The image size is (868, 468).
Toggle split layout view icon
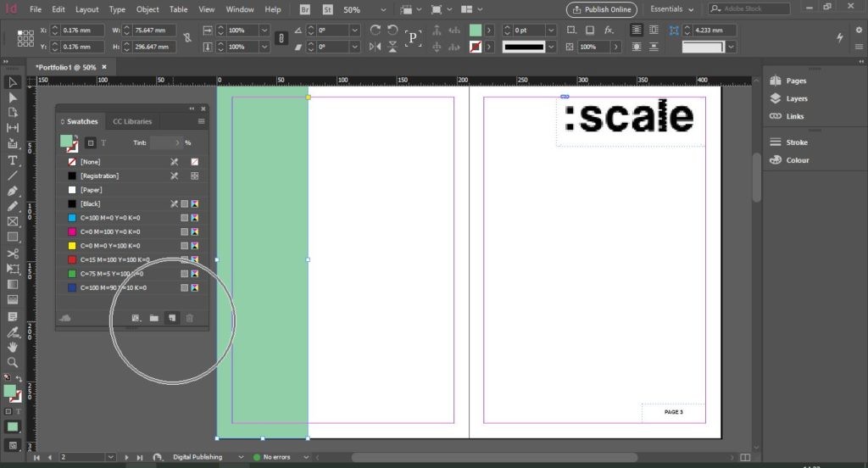pos(745,458)
